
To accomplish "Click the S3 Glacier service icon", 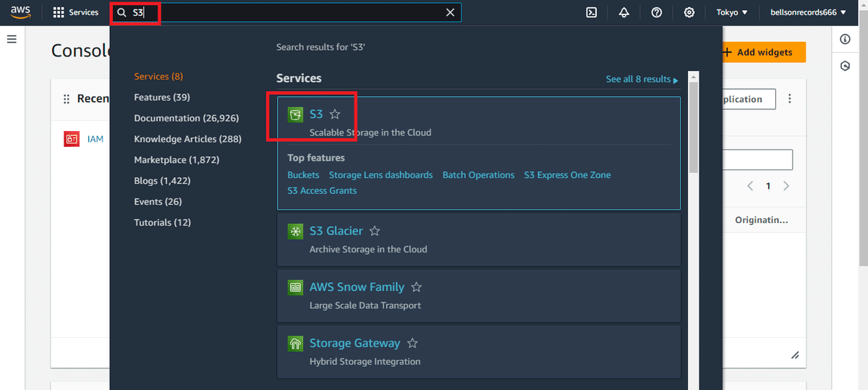I will coord(295,232).
